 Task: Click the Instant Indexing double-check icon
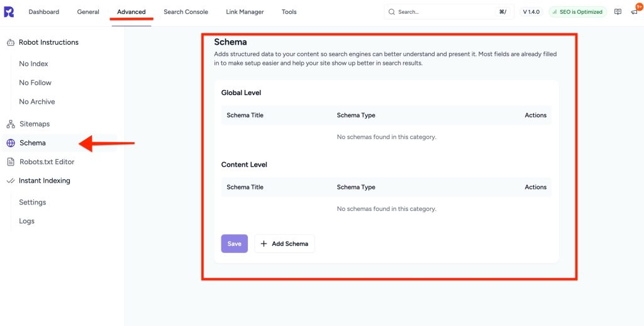click(x=11, y=181)
